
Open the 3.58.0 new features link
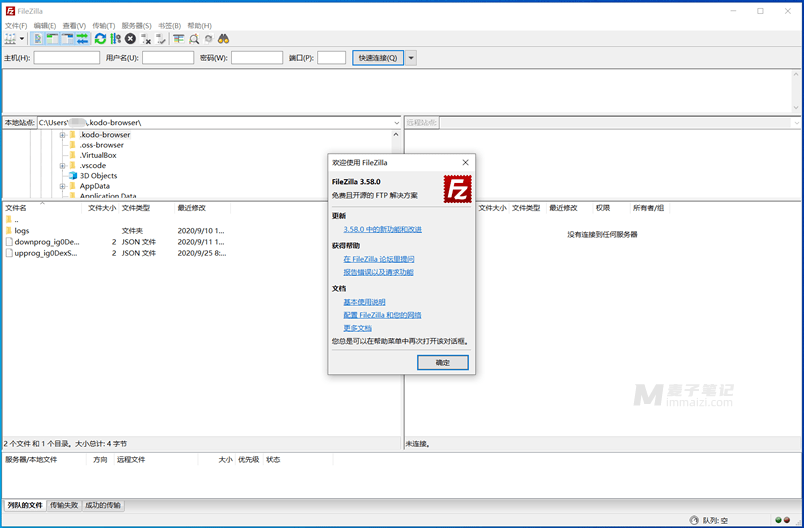383,230
